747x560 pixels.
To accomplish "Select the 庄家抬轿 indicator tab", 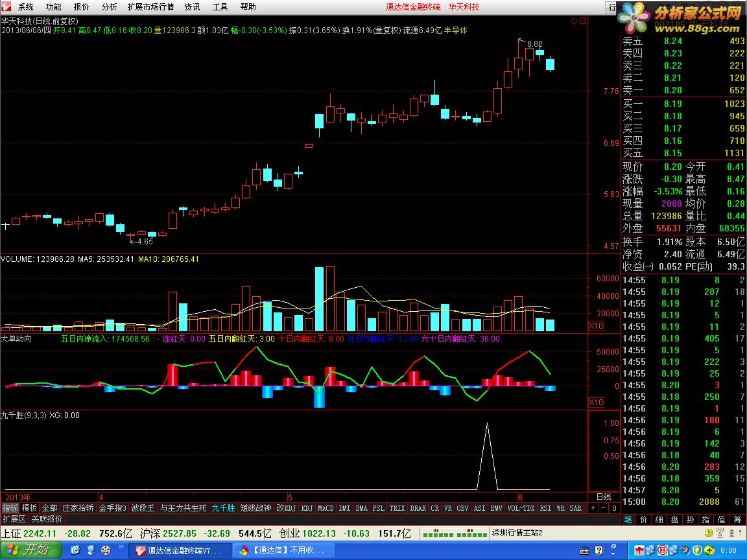I will [78, 508].
